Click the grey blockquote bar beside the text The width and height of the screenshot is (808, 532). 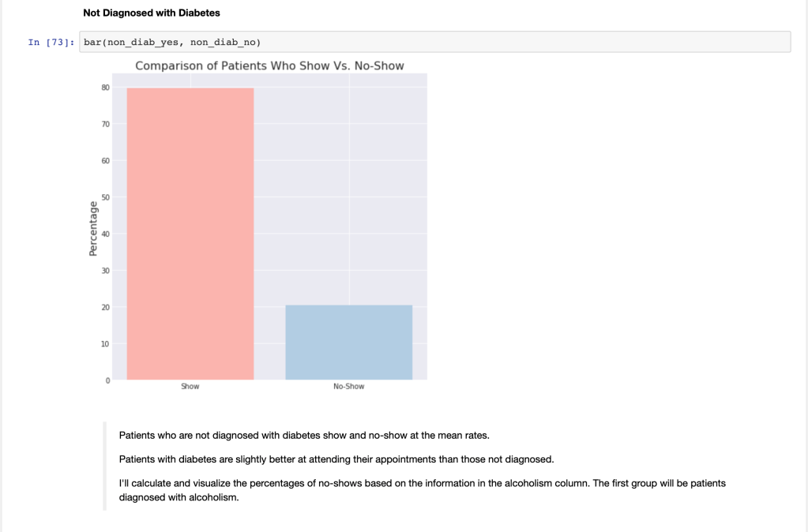(104, 466)
